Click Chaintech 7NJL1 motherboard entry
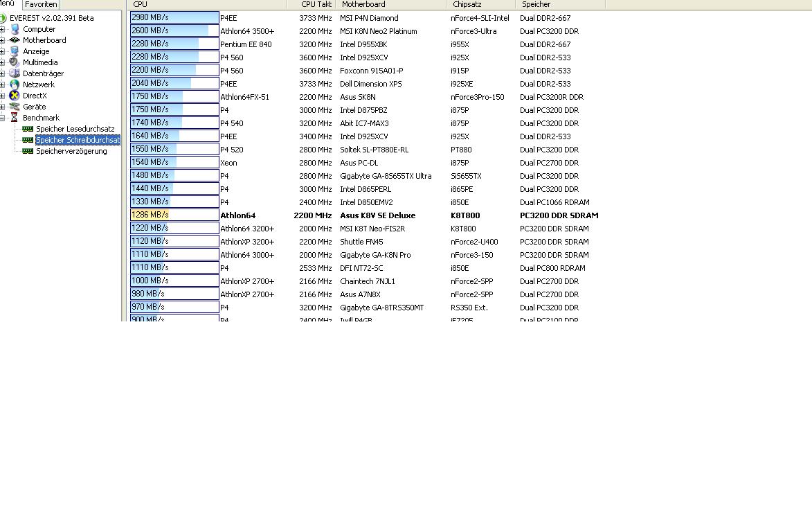The height and width of the screenshot is (532, 812). coord(368,281)
